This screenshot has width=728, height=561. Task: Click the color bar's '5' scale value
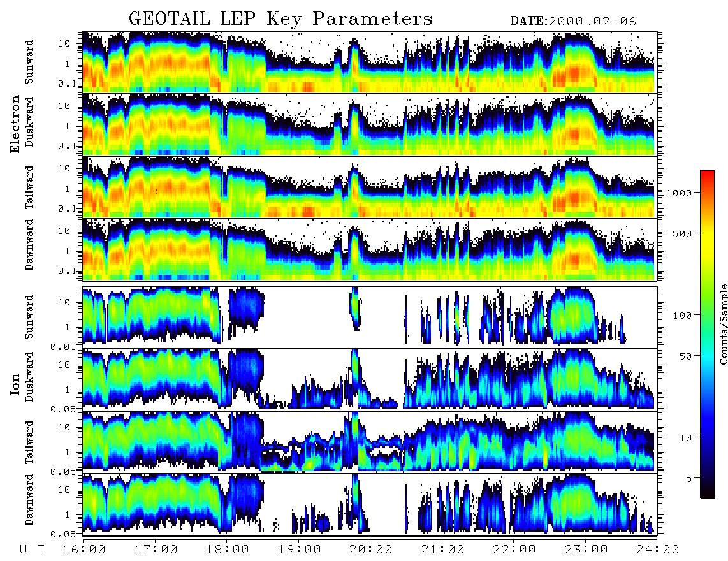689,478
